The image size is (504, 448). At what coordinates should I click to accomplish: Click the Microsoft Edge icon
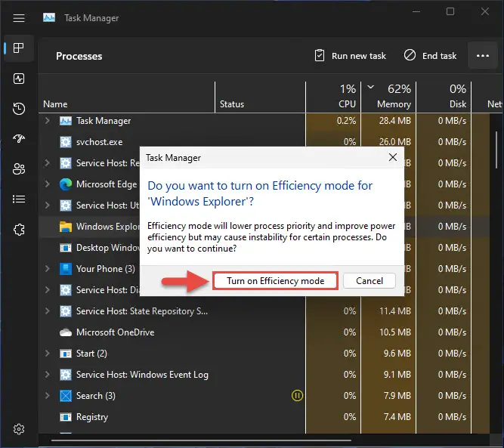pos(66,184)
